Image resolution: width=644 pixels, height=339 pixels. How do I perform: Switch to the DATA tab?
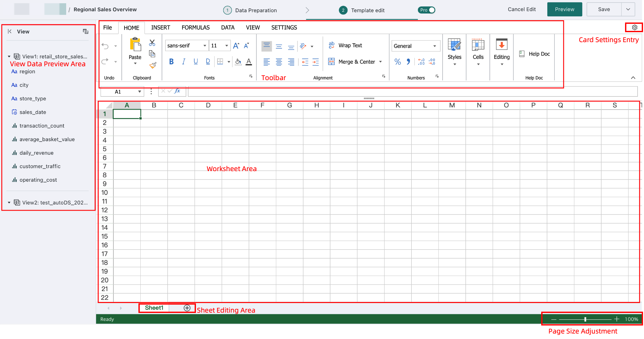click(228, 28)
